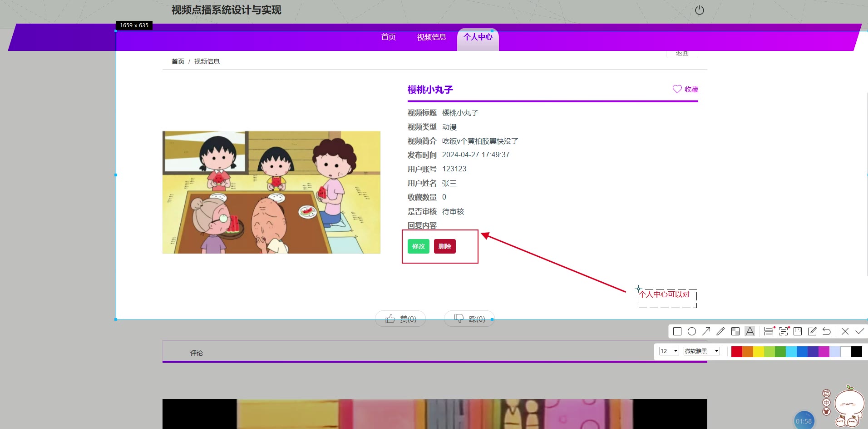This screenshot has width=868, height=429.
Task: Pick the pale lavender color swatch
Action: 835,351
